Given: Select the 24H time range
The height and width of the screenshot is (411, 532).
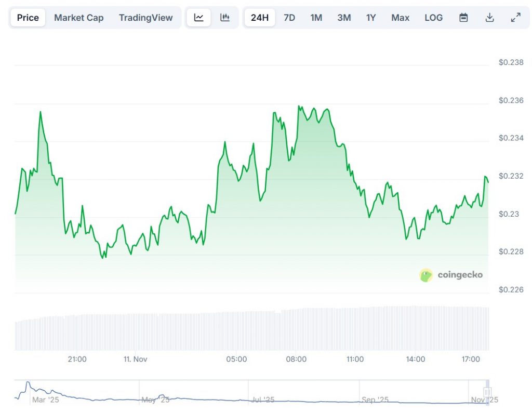Looking at the screenshot, I should pyautogui.click(x=259, y=18).
